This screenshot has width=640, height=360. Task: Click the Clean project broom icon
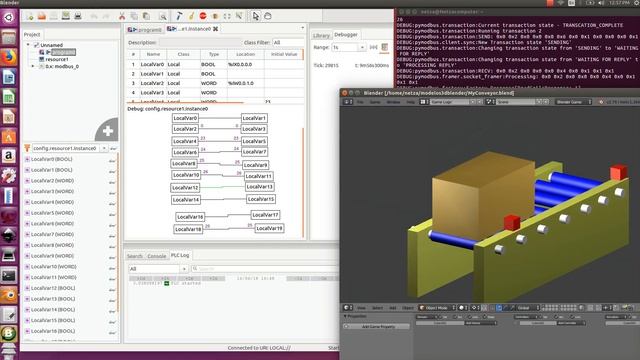191,16
